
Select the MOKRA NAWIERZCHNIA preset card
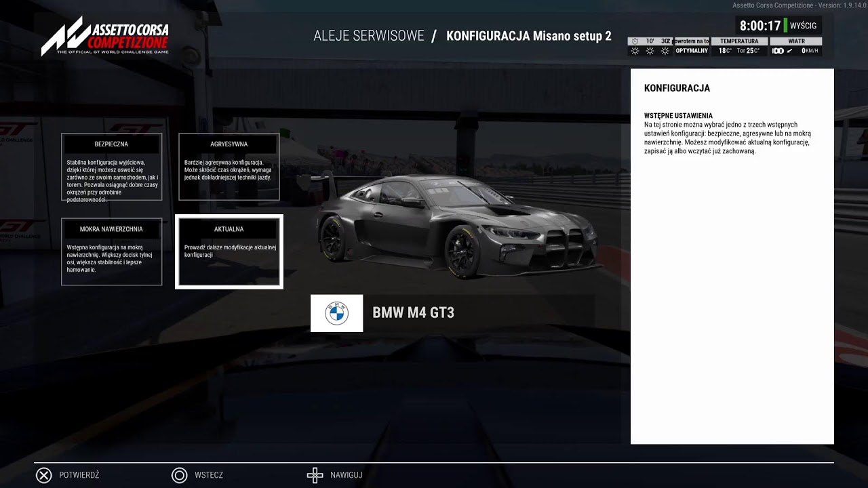tap(111, 251)
